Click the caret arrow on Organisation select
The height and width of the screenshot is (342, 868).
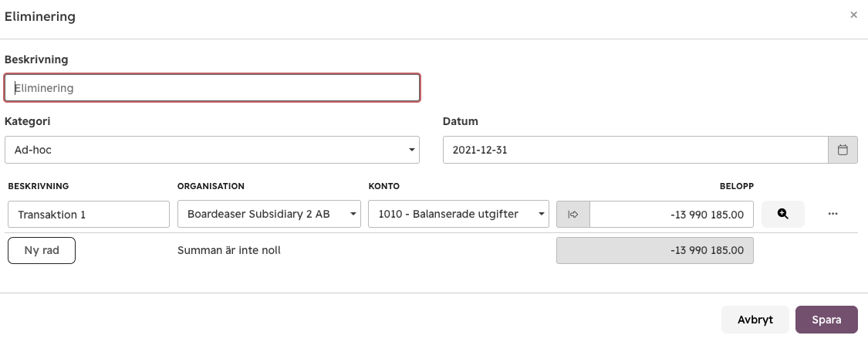353,214
